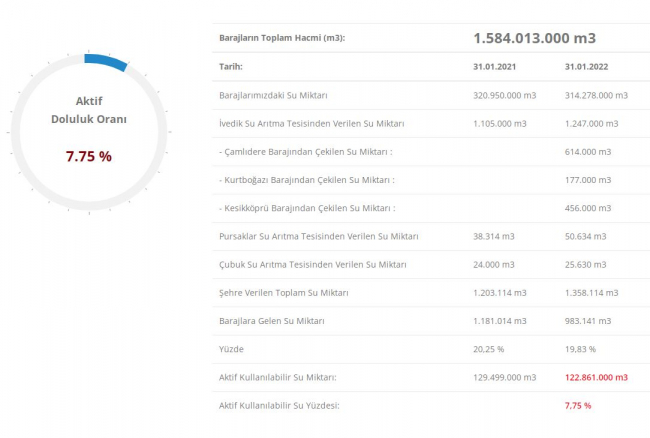
Task: Select the İvedik Su Arıtma Tesisinden row label
Action: 311,123
